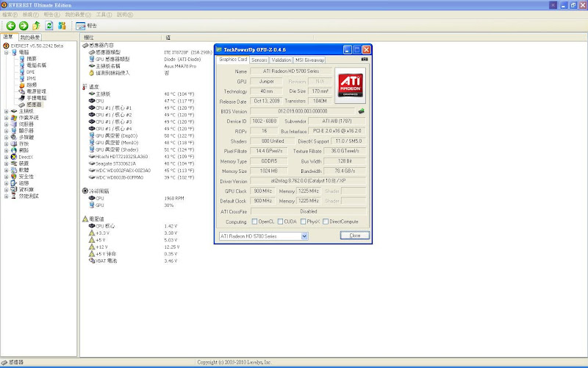Go back with the green left arrow
Image resolution: width=588 pixels, height=368 pixels.
11,26
